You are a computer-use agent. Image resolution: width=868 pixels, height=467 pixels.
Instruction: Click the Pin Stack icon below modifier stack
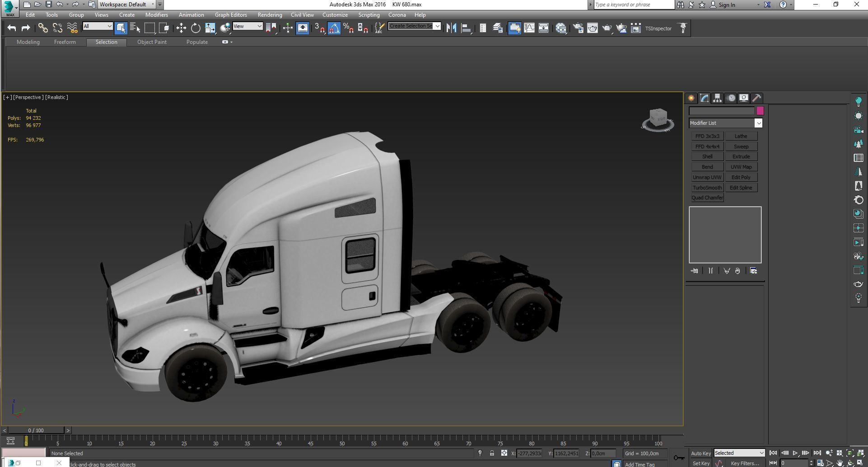[694, 271]
